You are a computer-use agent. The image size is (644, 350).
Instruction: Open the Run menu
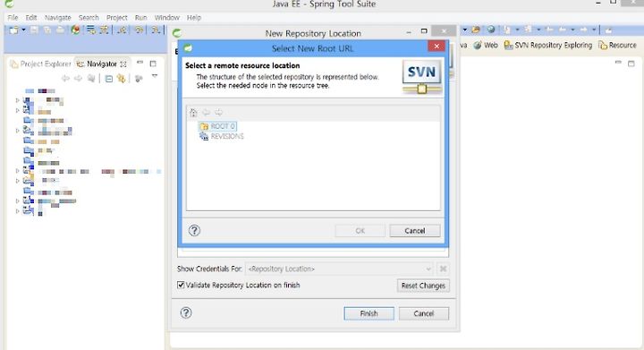[141, 18]
